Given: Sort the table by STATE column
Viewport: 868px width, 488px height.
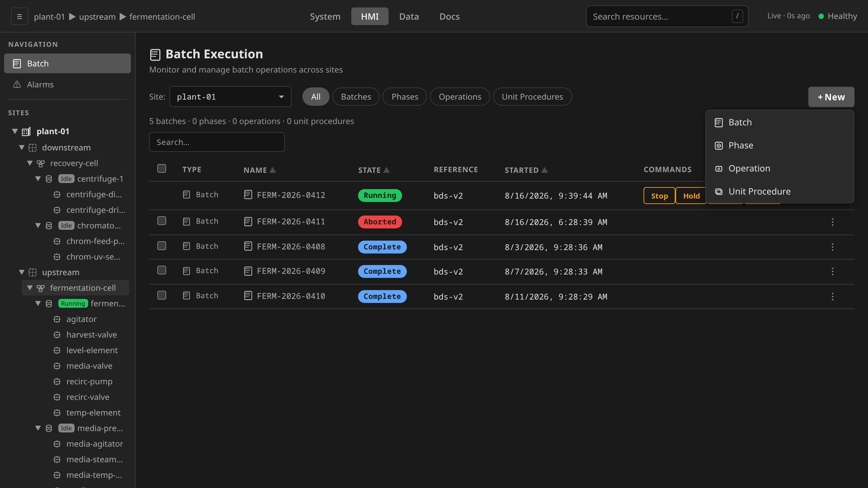Looking at the screenshot, I should (x=374, y=170).
